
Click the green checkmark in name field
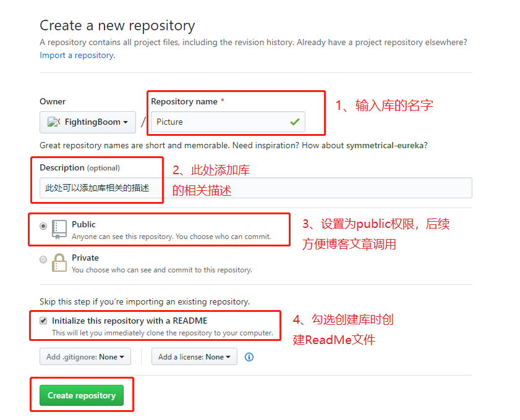[x=295, y=122]
